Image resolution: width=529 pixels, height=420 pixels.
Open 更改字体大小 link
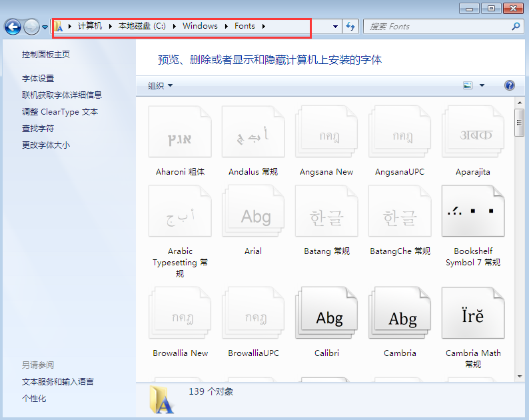click(46, 145)
